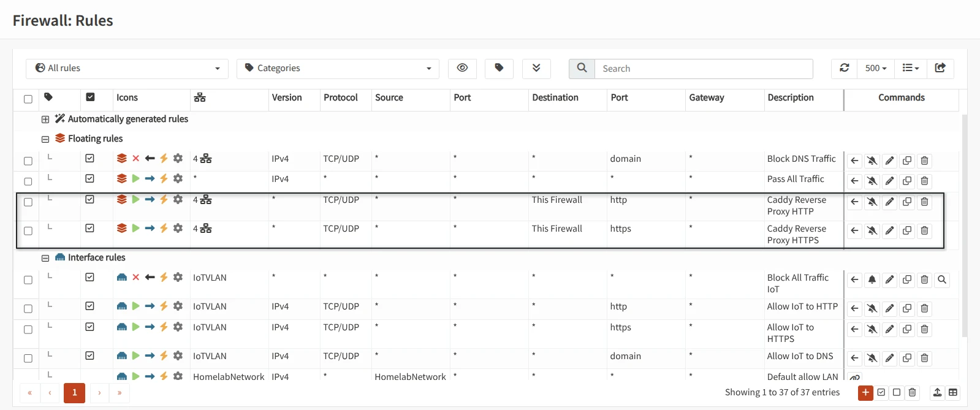Image resolution: width=980 pixels, height=410 pixels.
Task: Disable selected rules using footer empty-box icon
Action: click(x=897, y=392)
